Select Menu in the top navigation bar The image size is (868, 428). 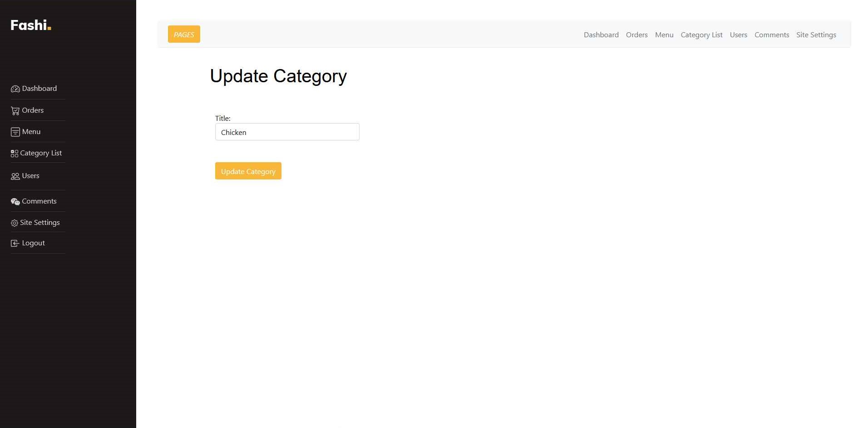(664, 35)
